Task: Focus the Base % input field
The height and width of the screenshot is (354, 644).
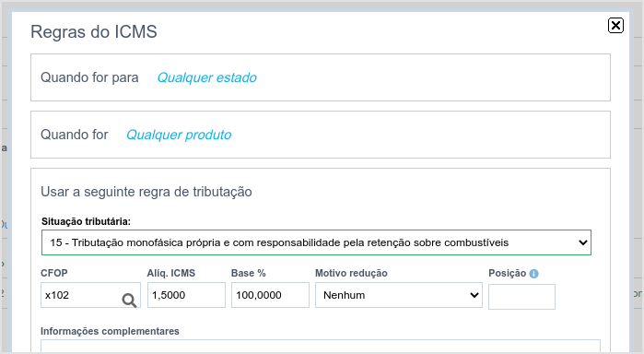Action: [x=270, y=295]
